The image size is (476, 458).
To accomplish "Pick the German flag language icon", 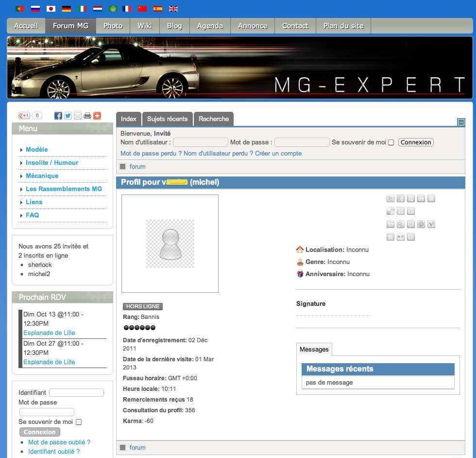I will click(x=67, y=9).
